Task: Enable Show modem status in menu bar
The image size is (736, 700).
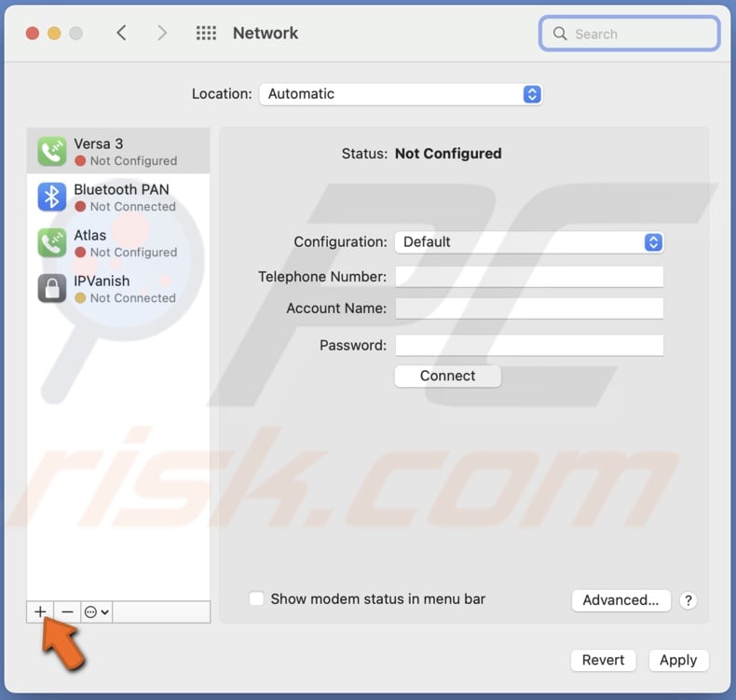Action: [x=256, y=598]
